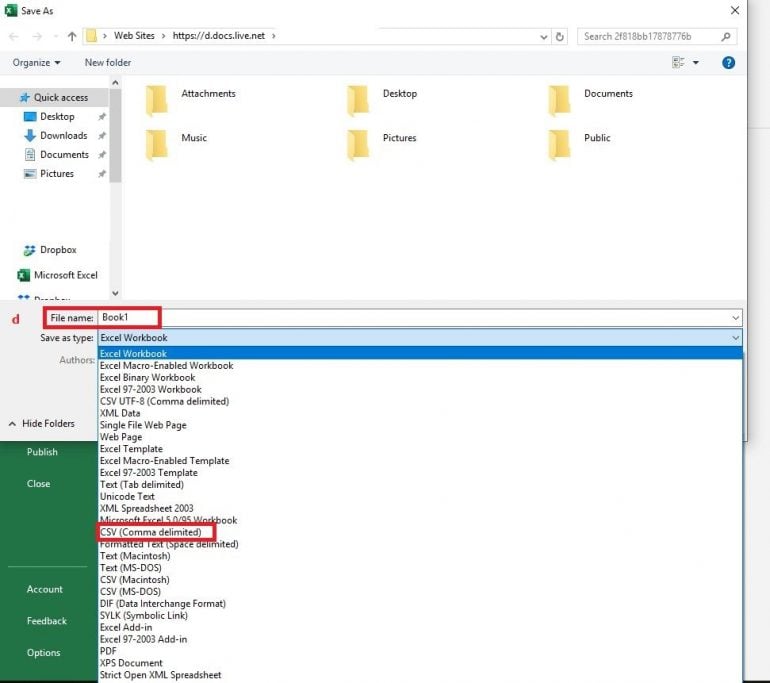Screen dimensions: 770x683
Task: Collapse the Hide Folders expander
Action: point(41,424)
